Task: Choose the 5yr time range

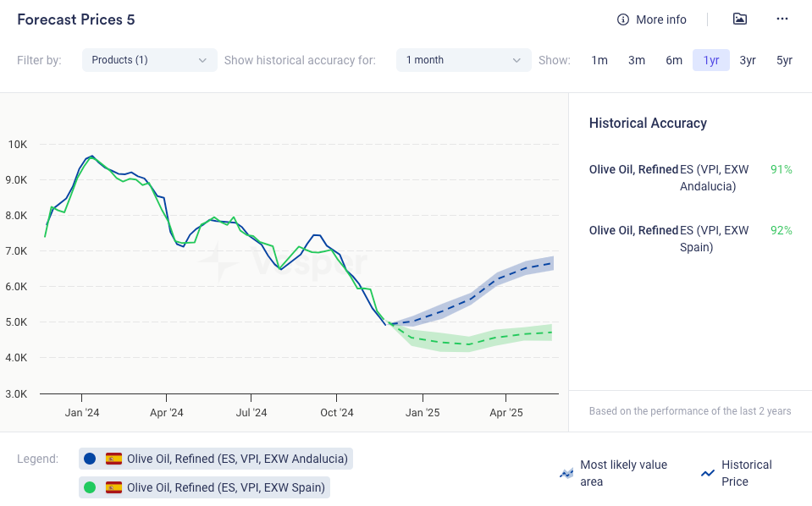Action: tap(785, 60)
